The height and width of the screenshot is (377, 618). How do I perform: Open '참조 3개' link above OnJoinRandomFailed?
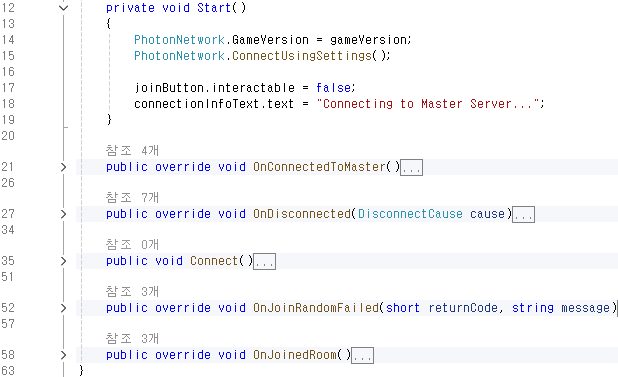(x=132, y=291)
